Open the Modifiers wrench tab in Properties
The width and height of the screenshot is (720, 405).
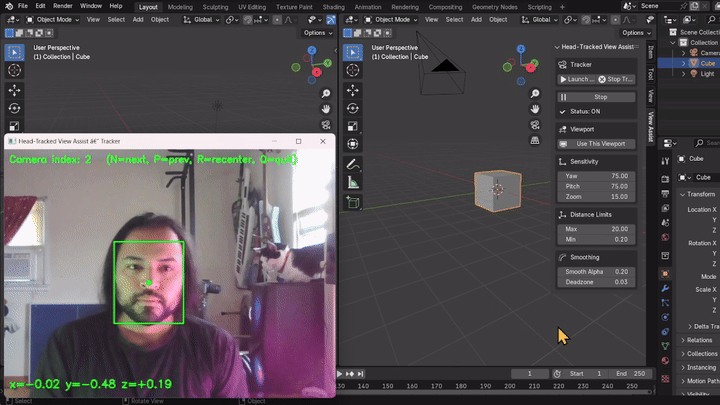point(665,288)
